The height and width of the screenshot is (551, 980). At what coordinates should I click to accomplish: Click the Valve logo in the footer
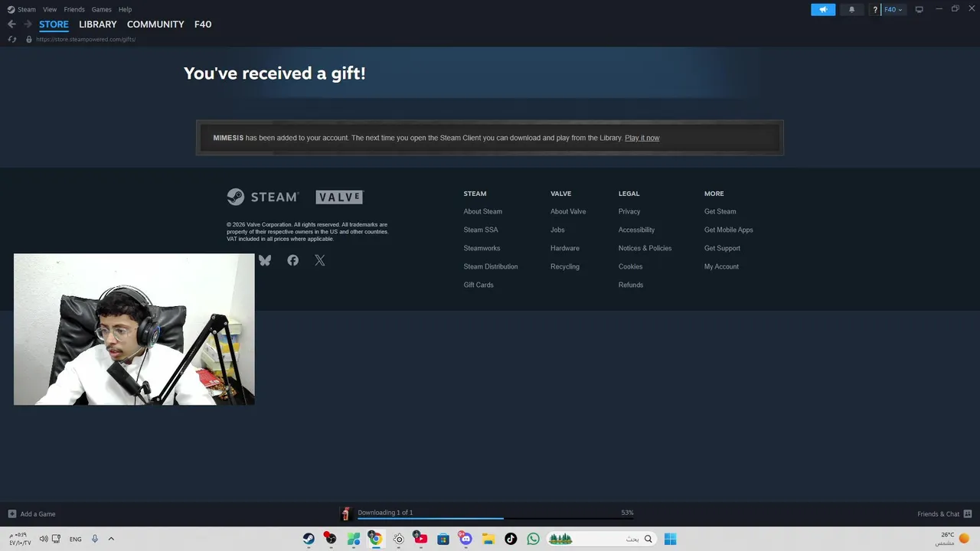(339, 197)
